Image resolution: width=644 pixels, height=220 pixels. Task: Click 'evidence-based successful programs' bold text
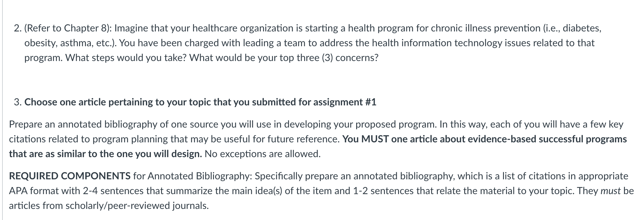pyautogui.click(x=547, y=139)
